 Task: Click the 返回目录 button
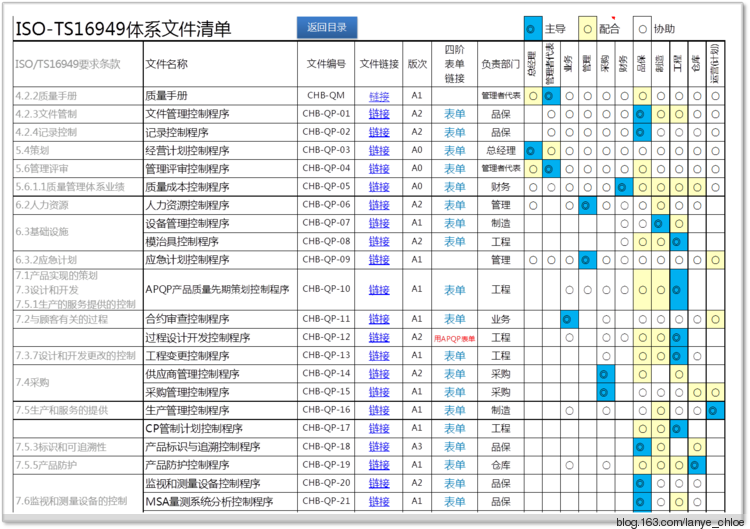click(327, 28)
